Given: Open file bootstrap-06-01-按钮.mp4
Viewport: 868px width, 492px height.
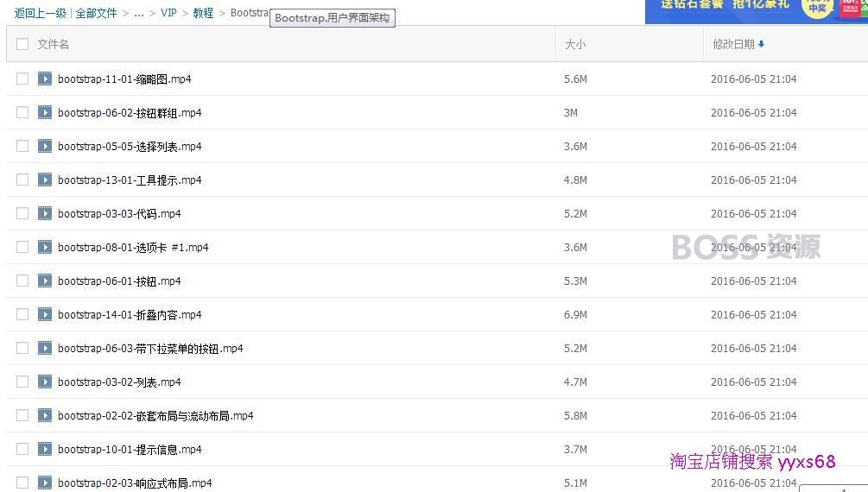Looking at the screenshot, I should (119, 281).
